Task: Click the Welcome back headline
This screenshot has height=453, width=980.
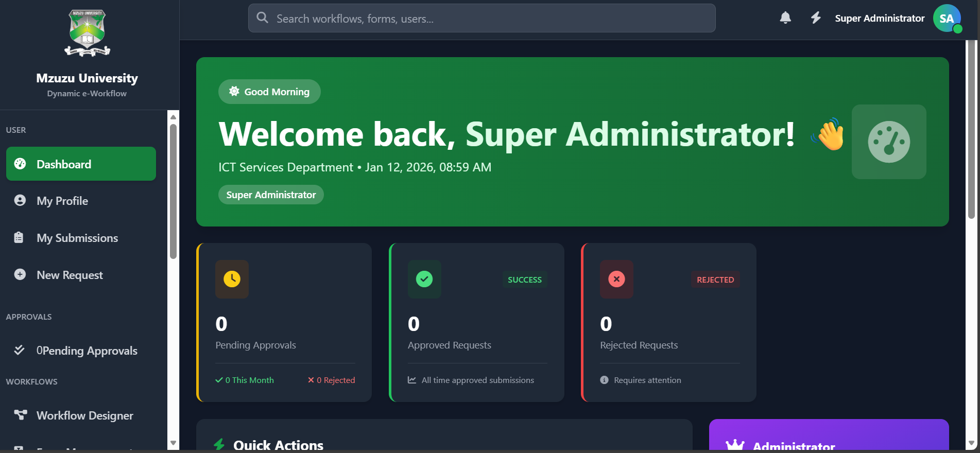Action: coord(507,134)
